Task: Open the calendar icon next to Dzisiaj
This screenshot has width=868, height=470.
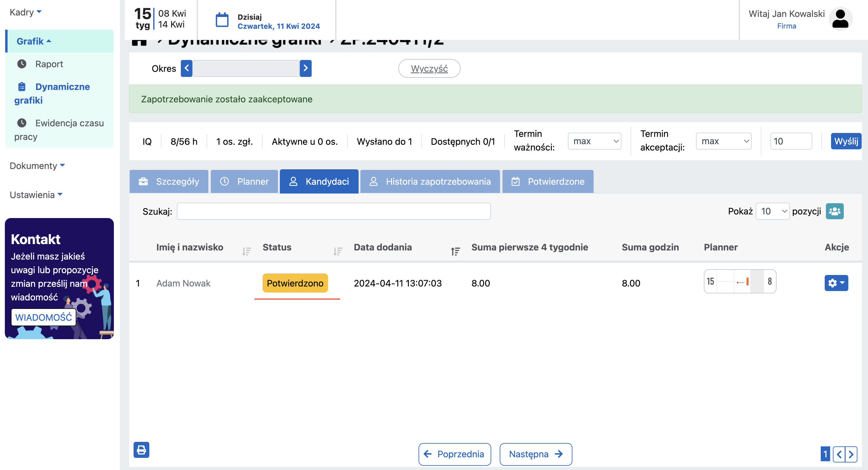Action: pos(222,20)
